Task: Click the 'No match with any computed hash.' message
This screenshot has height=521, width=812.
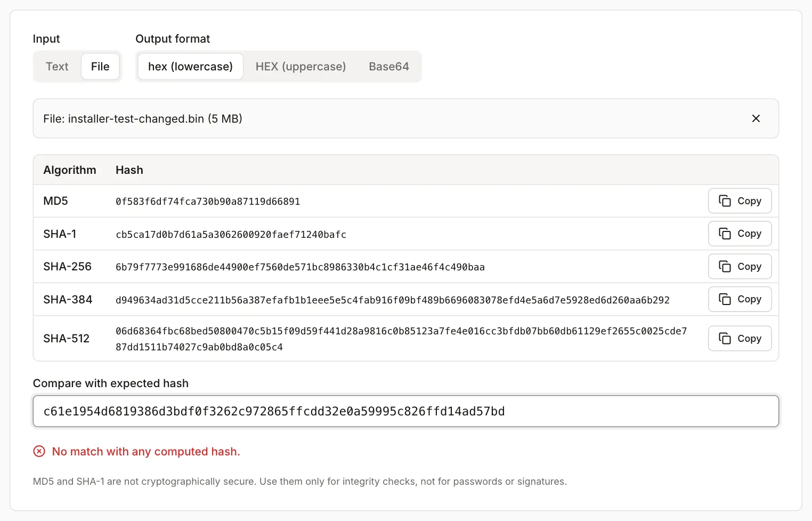Action: point(146,452)
